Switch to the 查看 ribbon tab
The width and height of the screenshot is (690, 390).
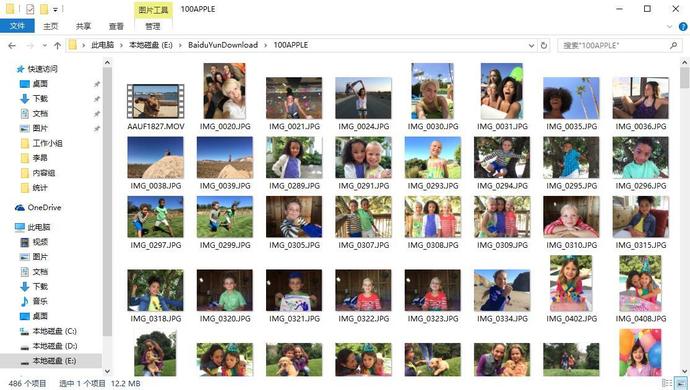[116, 26]
